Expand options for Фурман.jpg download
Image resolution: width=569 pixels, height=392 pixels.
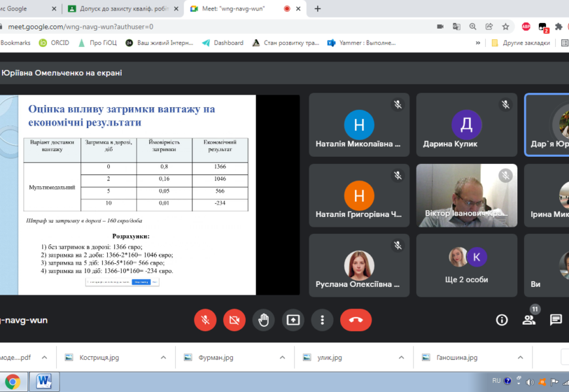click(282, 357)
